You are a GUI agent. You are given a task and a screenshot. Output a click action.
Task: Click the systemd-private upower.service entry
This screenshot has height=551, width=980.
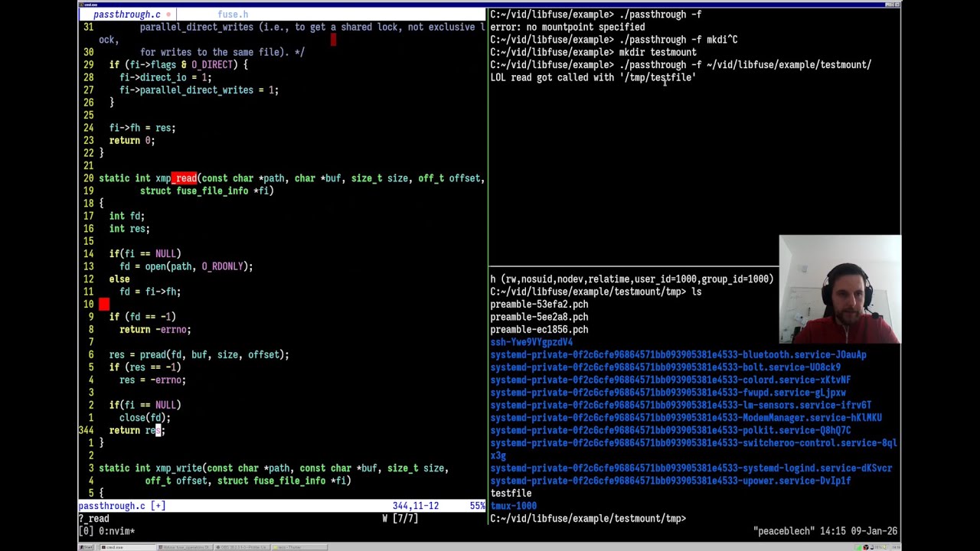tap(671, 481)
